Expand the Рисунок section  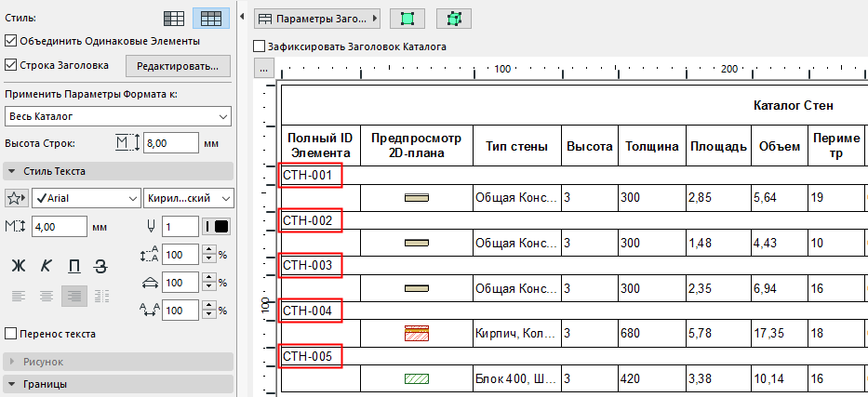(x=118, y=363)
